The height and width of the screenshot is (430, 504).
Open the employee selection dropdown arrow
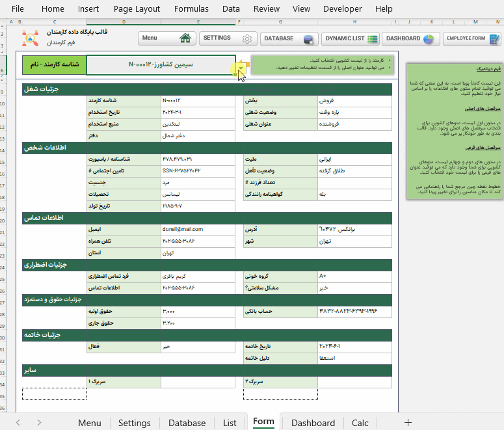pos(241,67)
